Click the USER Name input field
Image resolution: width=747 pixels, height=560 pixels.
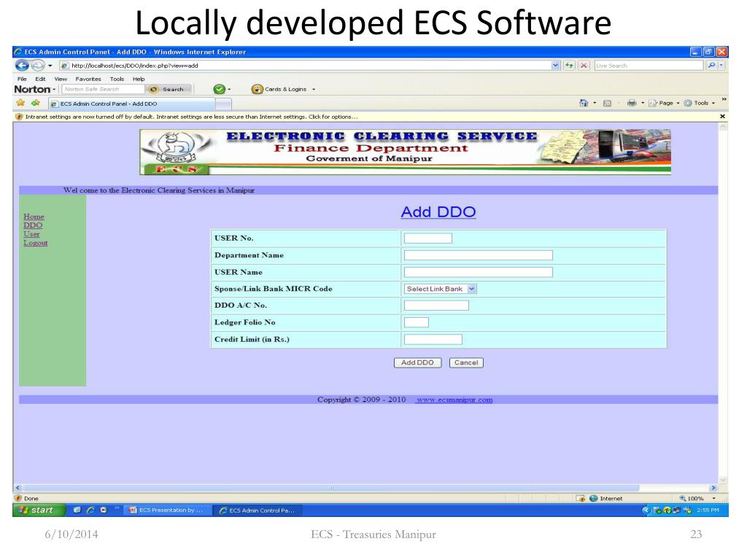[479, 272]
